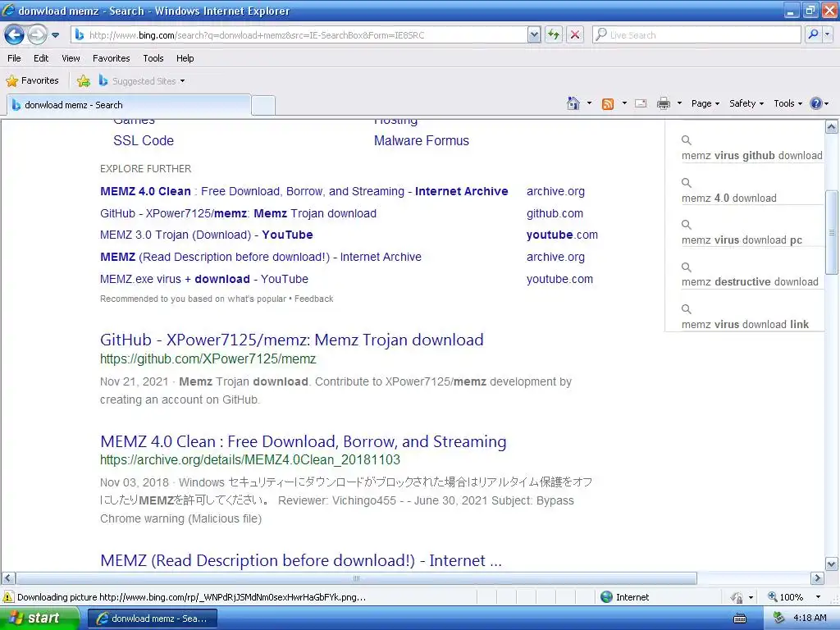
Task: Click the Read Mail icon
Action: pos(641,103)
